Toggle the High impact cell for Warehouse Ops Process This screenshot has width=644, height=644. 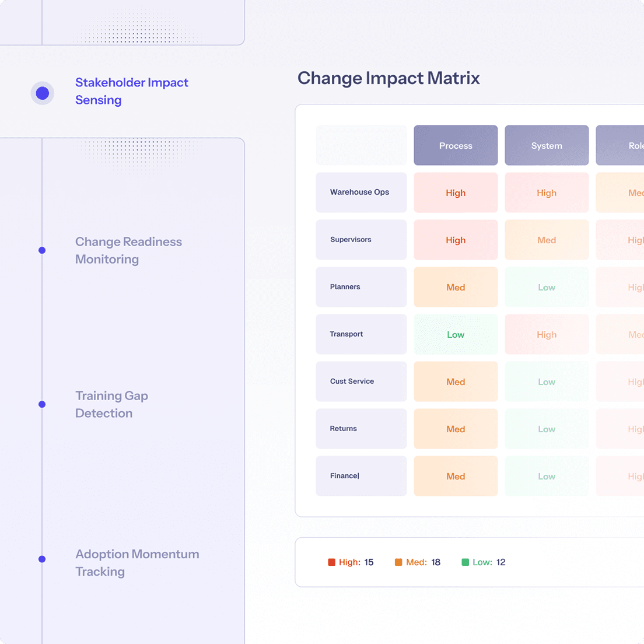click(x=456, y=192)
